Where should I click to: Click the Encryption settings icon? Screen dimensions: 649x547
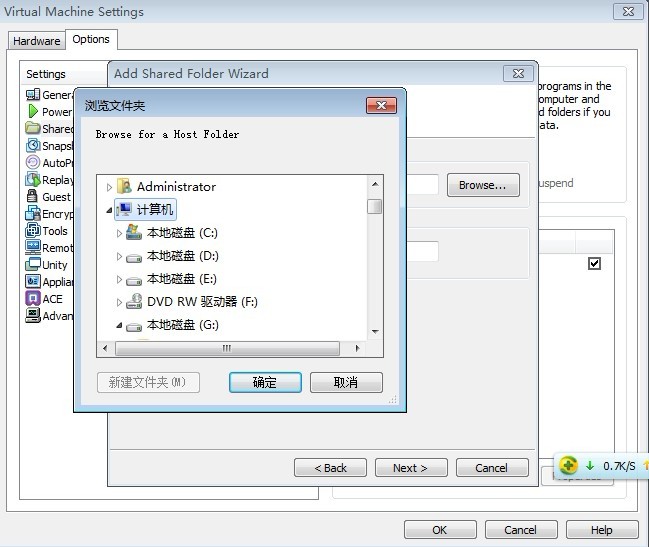(33, 214)
